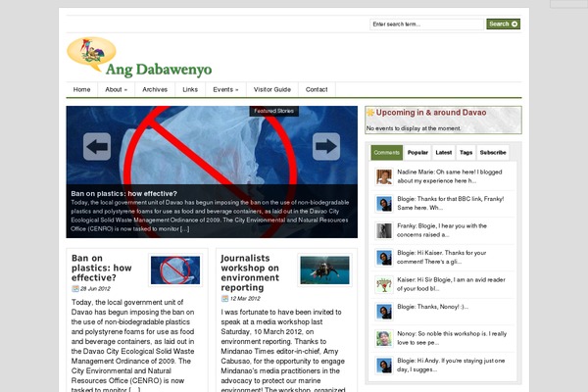Click the green Search button
The width and height of the screenshot is (588, 392).
pyautogui.click(x=504, y=24)
